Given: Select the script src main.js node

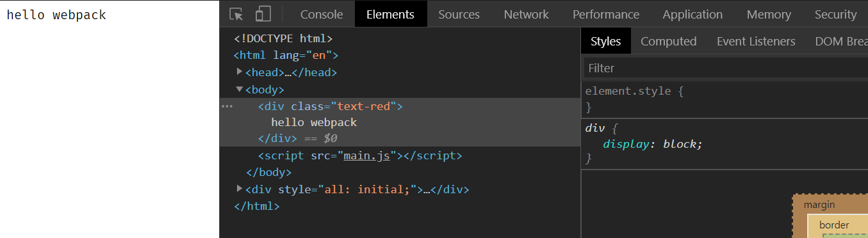Looking at the screenshot, I should point(360,155).
